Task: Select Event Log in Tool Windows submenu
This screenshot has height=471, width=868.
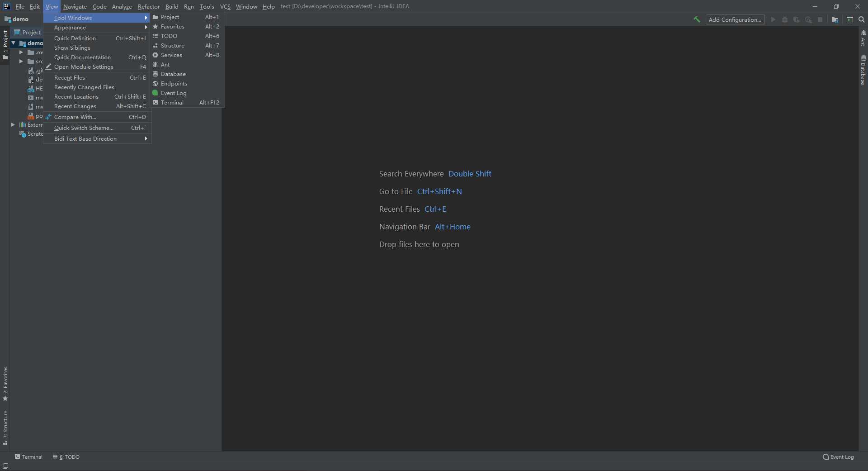Action: [187, 93]
